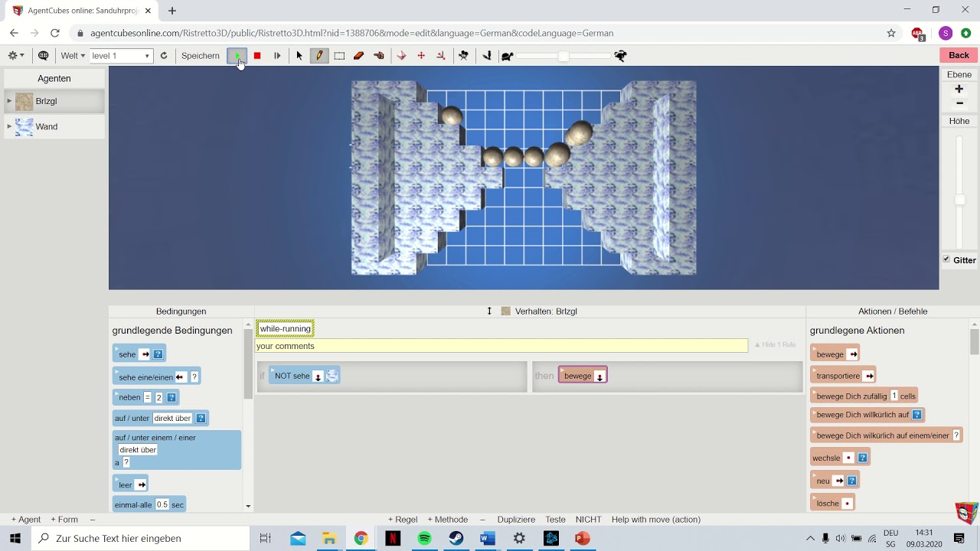This screenshot has width=980, height=551.
Task: Select the eraser tool
Action: coord(358,55)
